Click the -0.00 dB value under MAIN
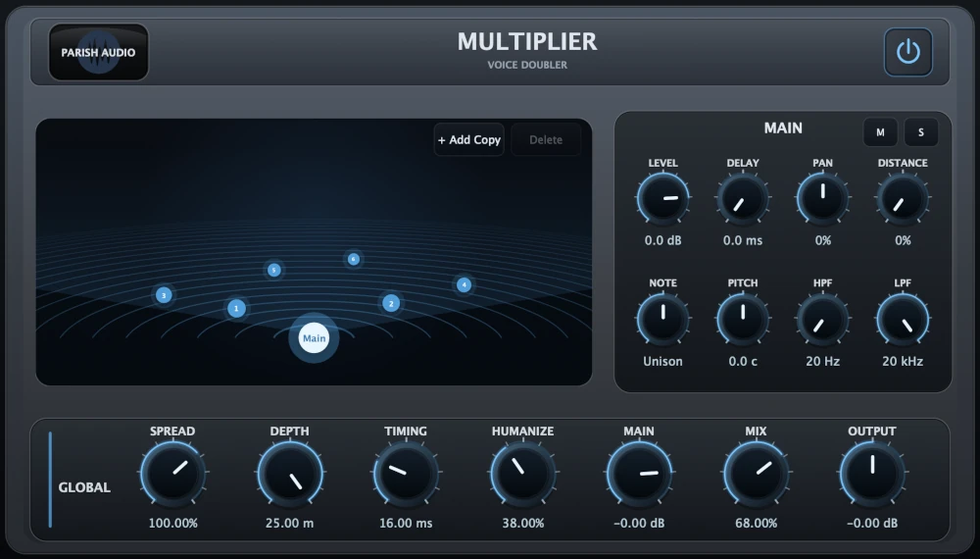The width and height of the screenshot is (980, 559). (x=639, y=524)
